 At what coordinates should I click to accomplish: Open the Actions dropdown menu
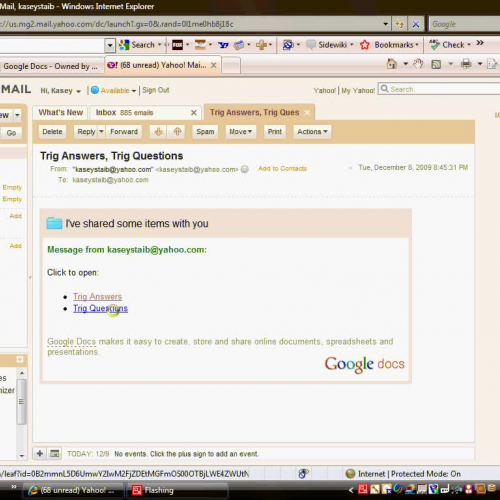[312, 132]
